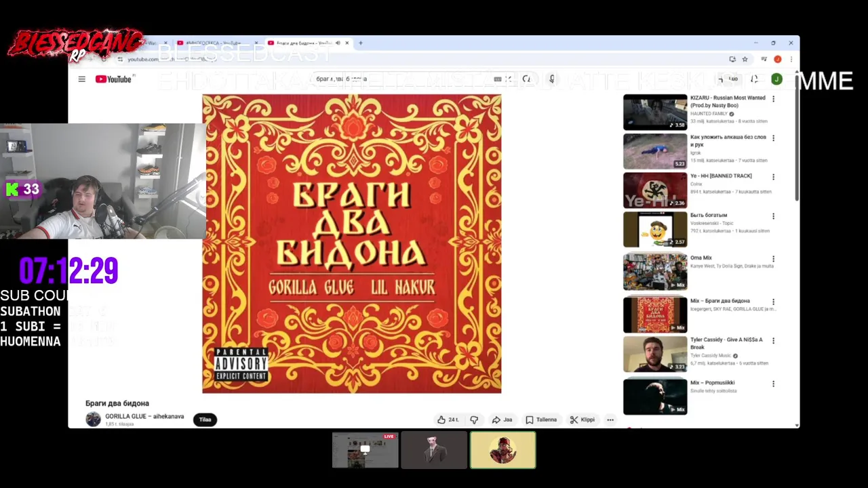
Task: Open the Mix – Popmusiikki thumbnail
Action: coord(655,396)
